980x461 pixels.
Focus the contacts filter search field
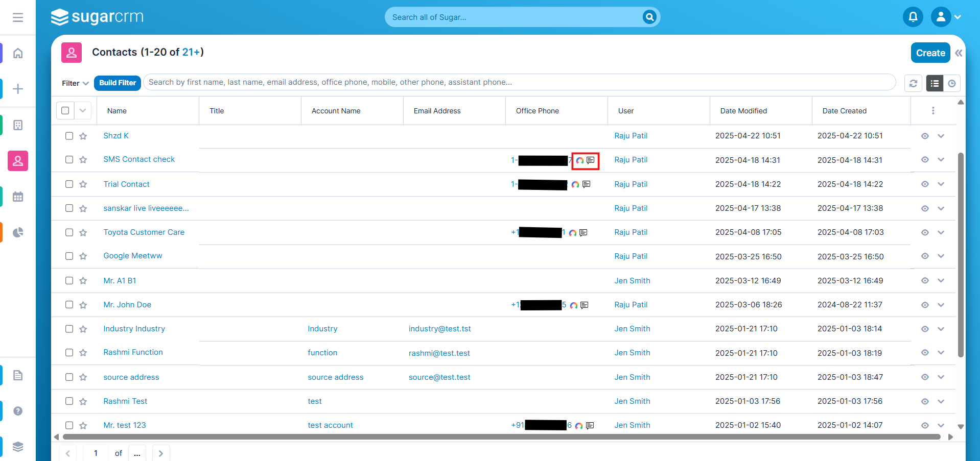pos(520,82)
